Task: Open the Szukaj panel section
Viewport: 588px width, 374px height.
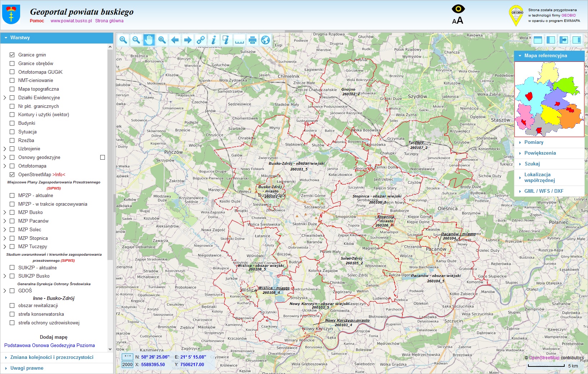Action: point(532,164)
